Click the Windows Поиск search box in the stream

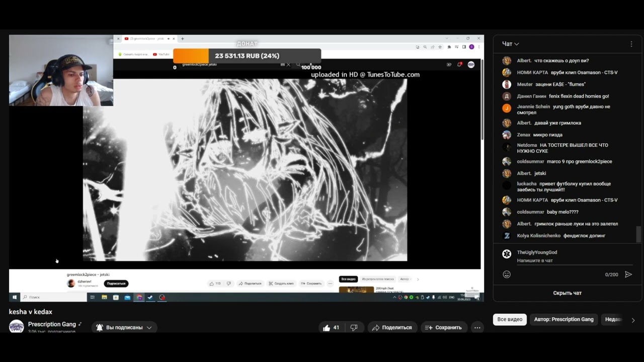coord(54,297)
